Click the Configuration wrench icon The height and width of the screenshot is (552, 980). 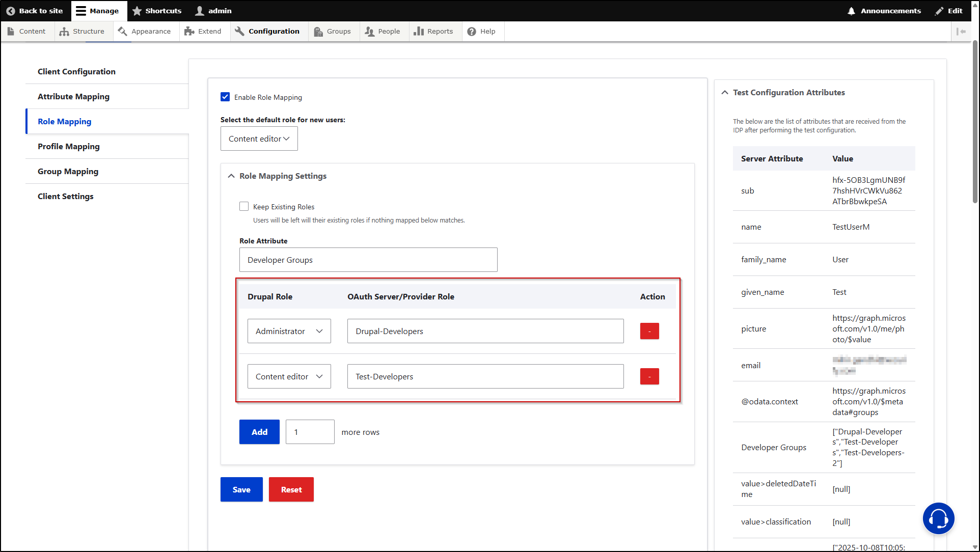coord(239,31)
